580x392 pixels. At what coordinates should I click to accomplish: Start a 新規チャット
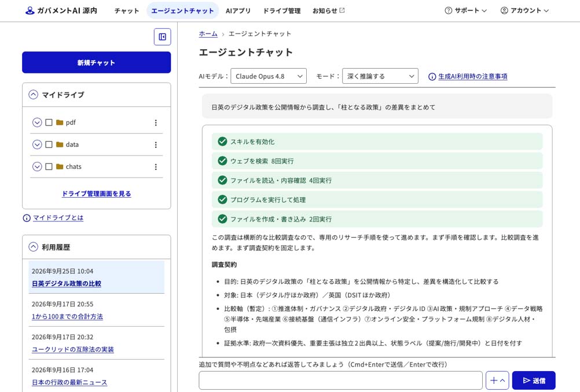pyautogui.click(x=97, y=62)
